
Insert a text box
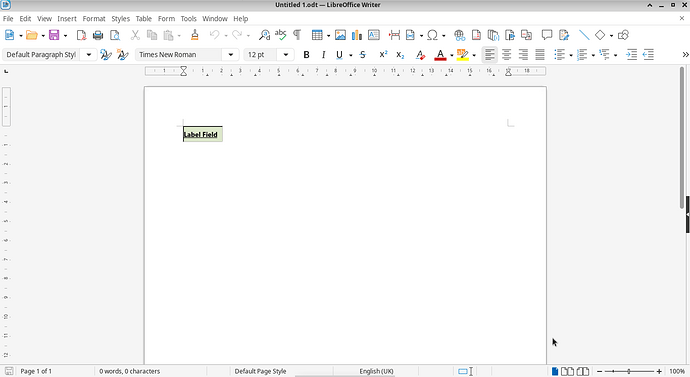tap(374, 35)
